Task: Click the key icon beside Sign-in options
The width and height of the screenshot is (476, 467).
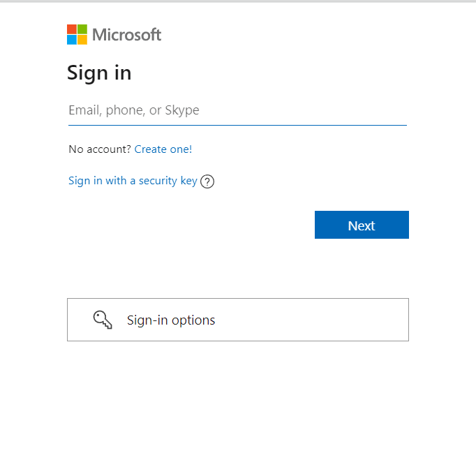Action: click(x=103, y=320)
